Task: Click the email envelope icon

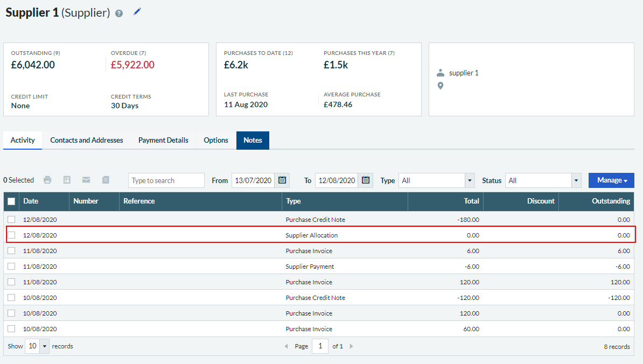Action: [x=86, y=180]
